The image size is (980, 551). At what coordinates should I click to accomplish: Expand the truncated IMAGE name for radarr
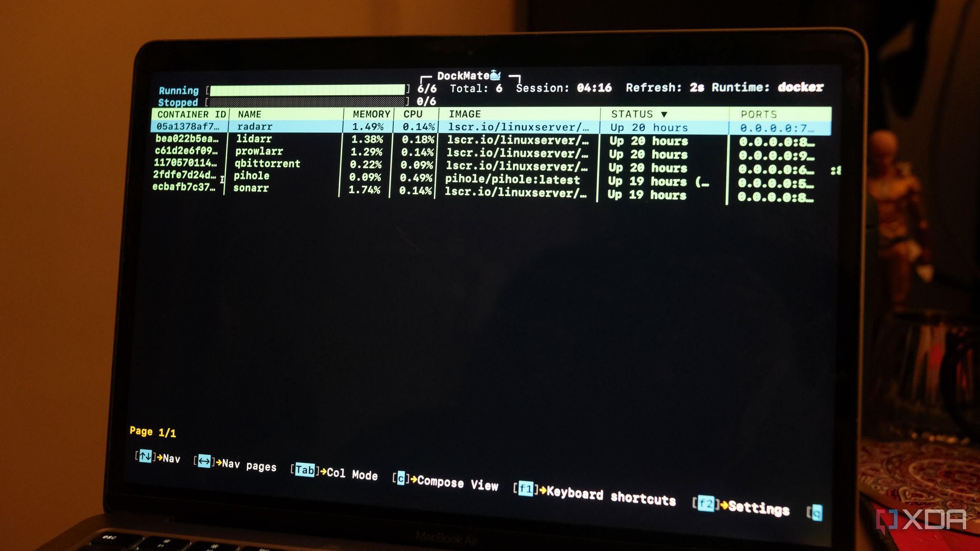[515, 127]
